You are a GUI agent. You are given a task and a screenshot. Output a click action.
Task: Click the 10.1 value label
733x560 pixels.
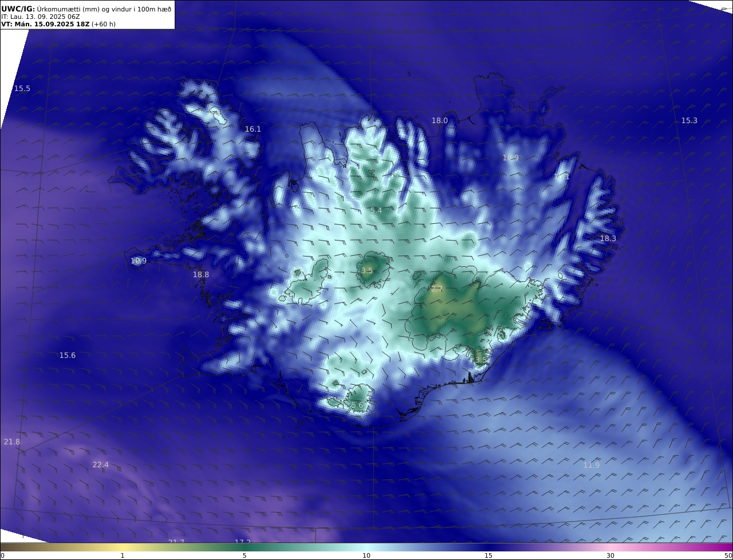click(x=562, y=178)
